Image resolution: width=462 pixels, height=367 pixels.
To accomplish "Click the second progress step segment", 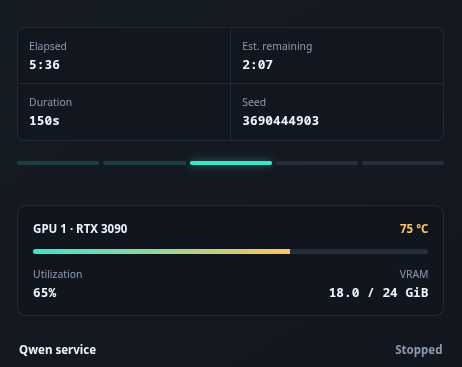I will click(144, 163).
